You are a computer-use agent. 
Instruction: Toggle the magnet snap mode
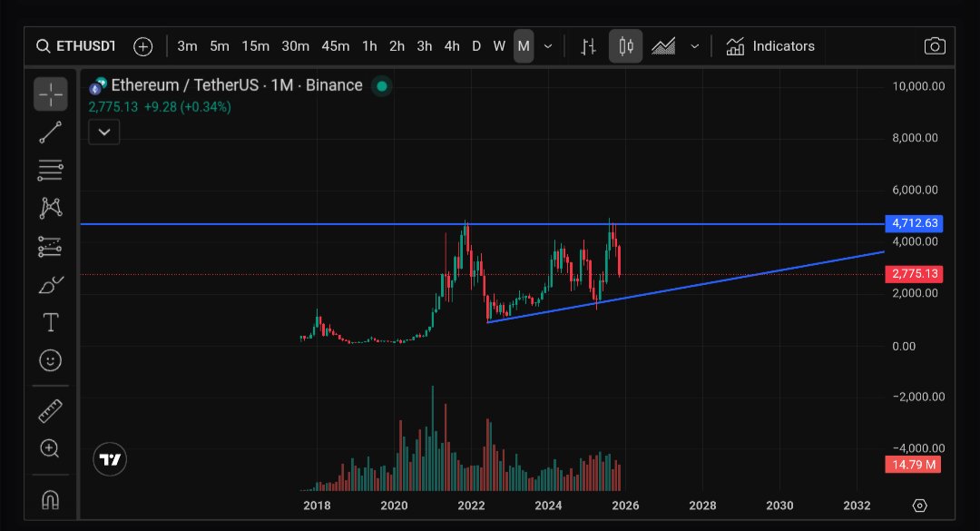pos(51,500)
